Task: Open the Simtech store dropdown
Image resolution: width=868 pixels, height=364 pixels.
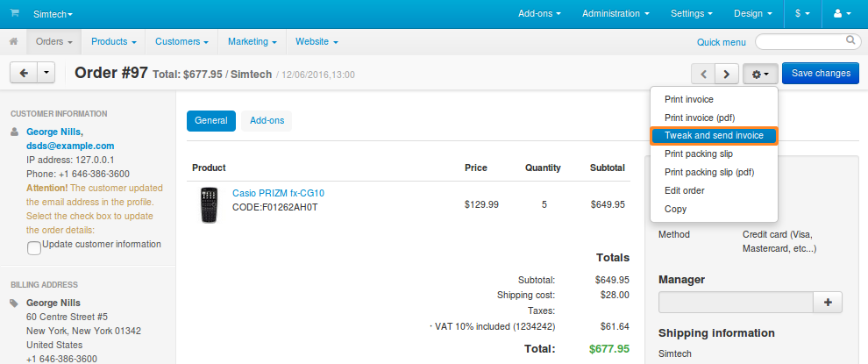Action: click(53, 14)
